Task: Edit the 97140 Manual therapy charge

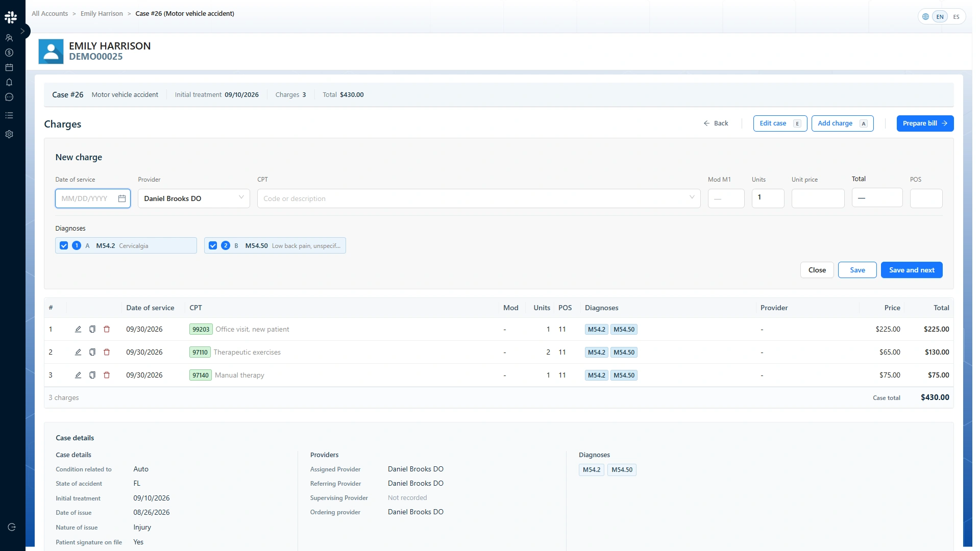Action: coord(78,375)
